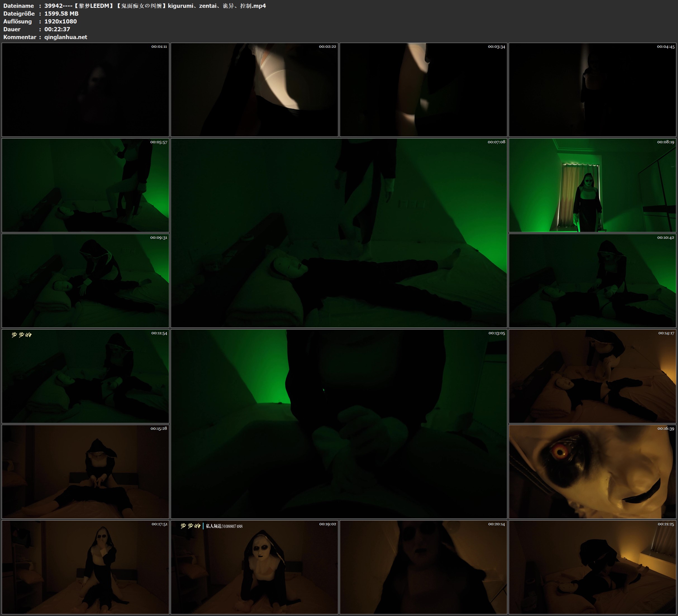Image resolution: width=678 pixels, height=616 pixels.
Task: Click the qinglanhua.net comment text
Action: (66, 37)
